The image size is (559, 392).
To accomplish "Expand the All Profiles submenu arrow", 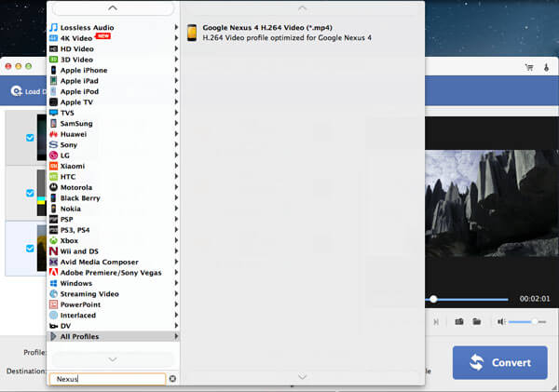I will [x=176, y=336].
